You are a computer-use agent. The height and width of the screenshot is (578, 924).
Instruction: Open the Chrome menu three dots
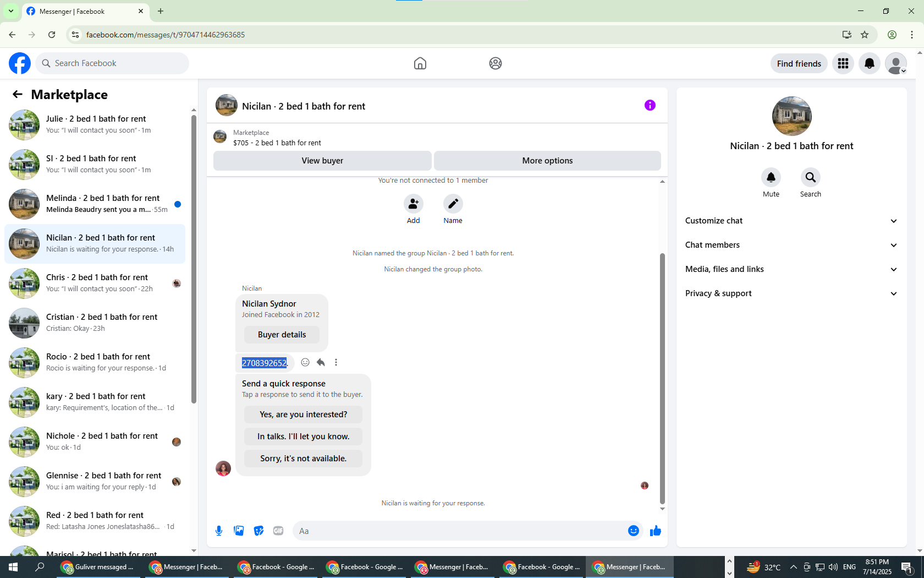click(912, 35)
